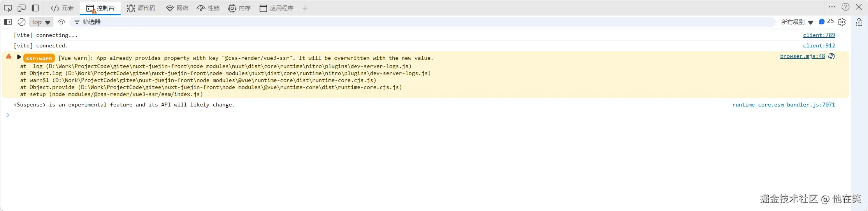
Task: Click the live expression eye icon
Action: click(x=61, y=22)
